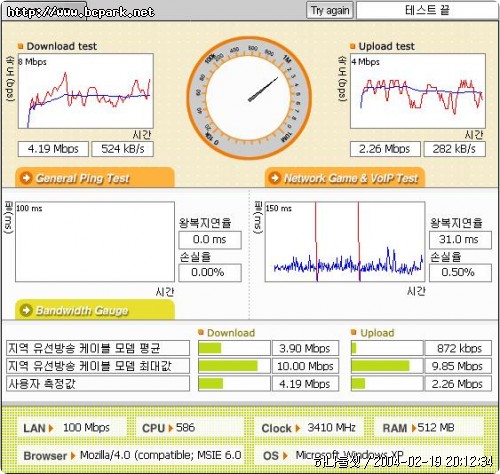Open the Network Game & VoIP Test tab

345,178
